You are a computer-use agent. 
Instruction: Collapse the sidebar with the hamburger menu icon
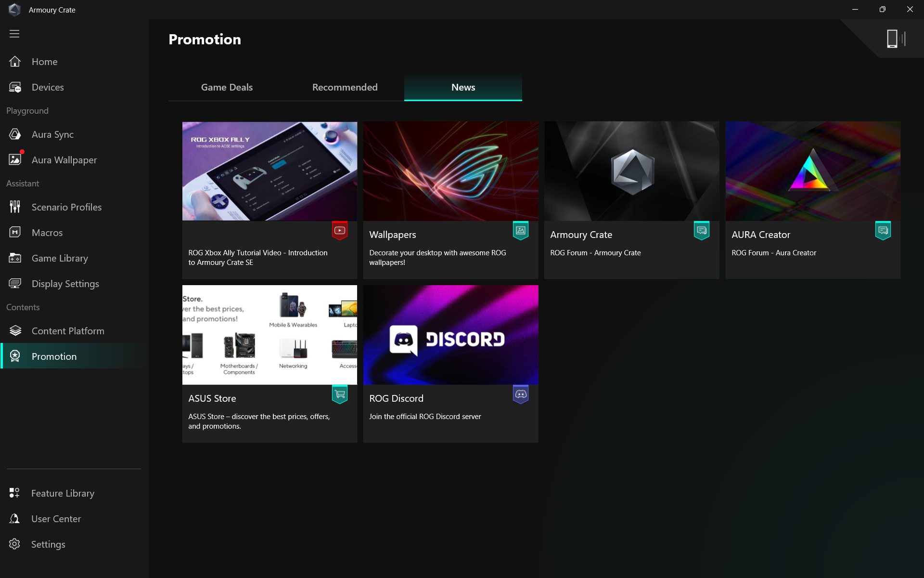point(14,34)
